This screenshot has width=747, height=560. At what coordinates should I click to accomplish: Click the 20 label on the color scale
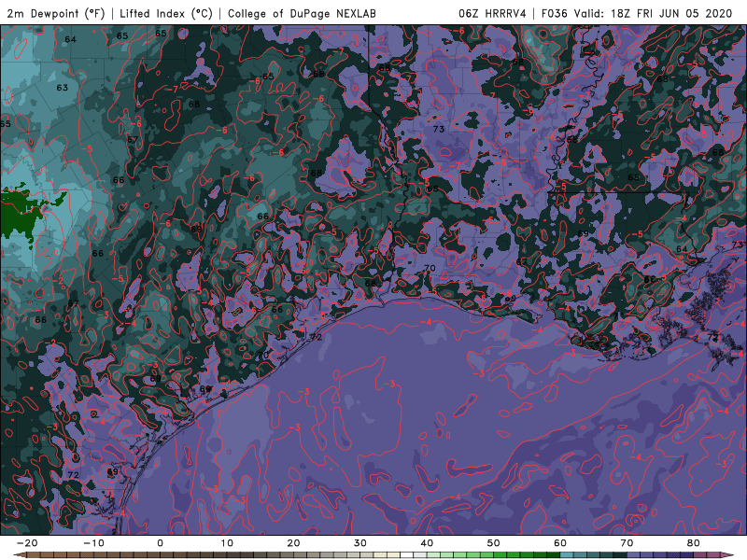tap(293, 543)
